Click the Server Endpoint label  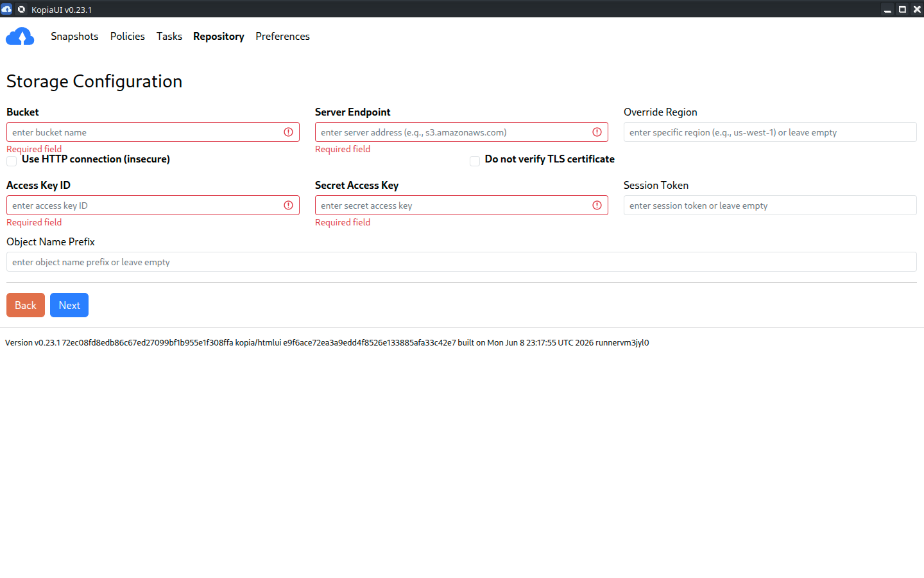click(353, 112)
